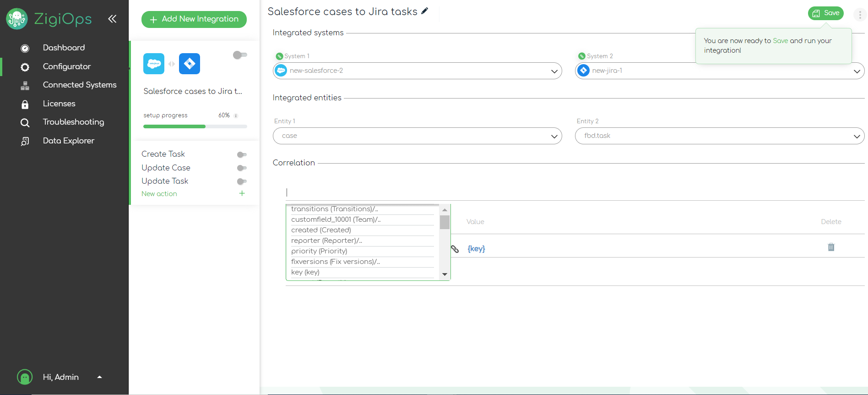Click the {key} correlation value
This screenshot has width=868, height=395.
click(476, 249)
